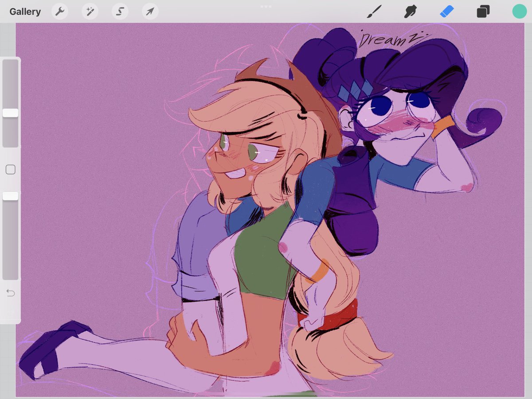Tap the square modify button in sidebar
The image size is (532, 399).
tap(11, 169)
